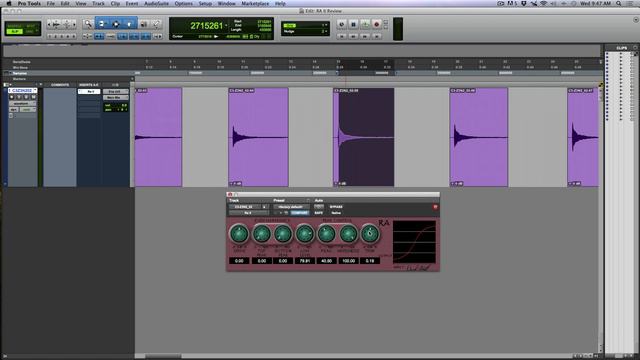Toggle Compare button in plugin window
This screenshot has width=640, height=360.
tap(300, 213)
